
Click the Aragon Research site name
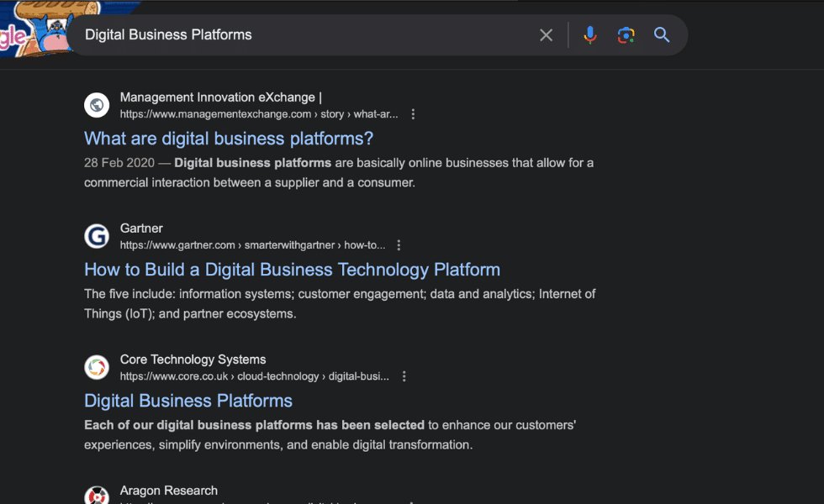click(169, 491)
